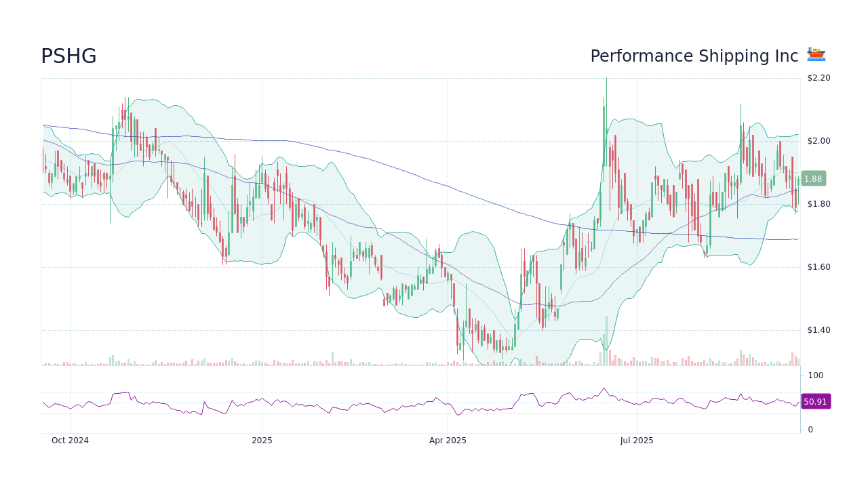868x488 pixels.
Task: Select the Oct 2024 date label
Action: (70, 440)
